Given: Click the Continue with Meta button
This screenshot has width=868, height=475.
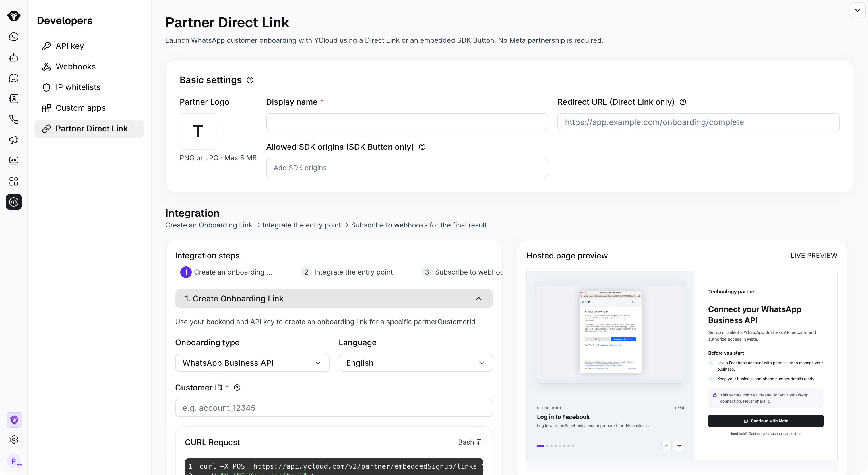Looking at the screenshot, I should [x=766, y=421].
